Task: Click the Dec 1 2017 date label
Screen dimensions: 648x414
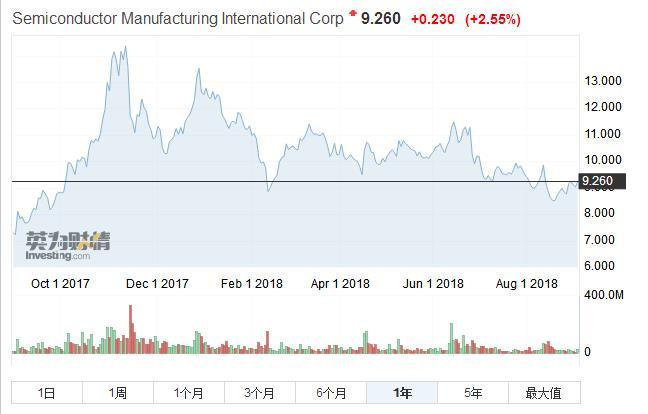Action: [159, 284]
